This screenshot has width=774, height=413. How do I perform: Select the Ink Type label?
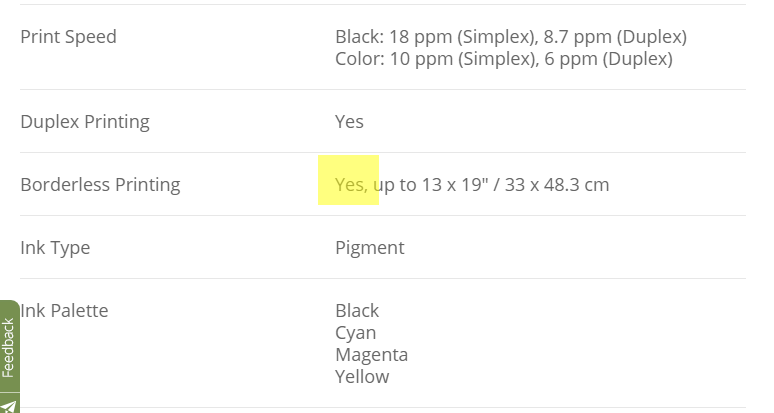click(x=55, y=248)
